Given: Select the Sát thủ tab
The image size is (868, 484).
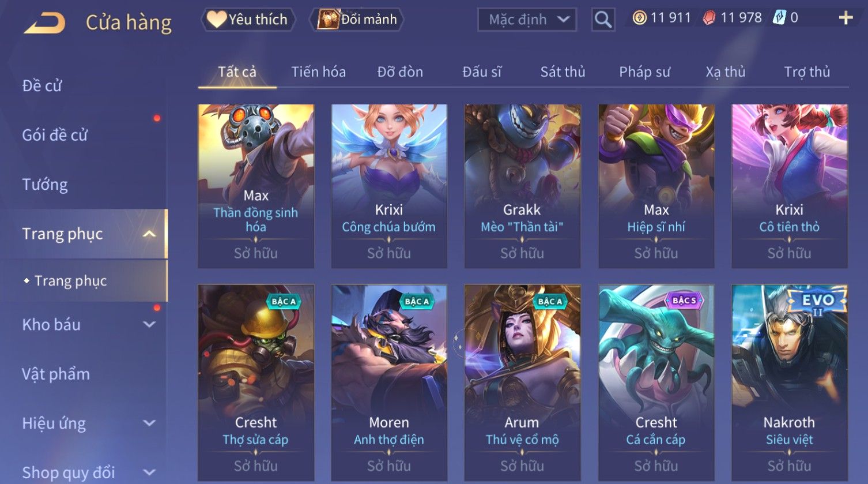Looking at the screenshot, I should [563, 72].
